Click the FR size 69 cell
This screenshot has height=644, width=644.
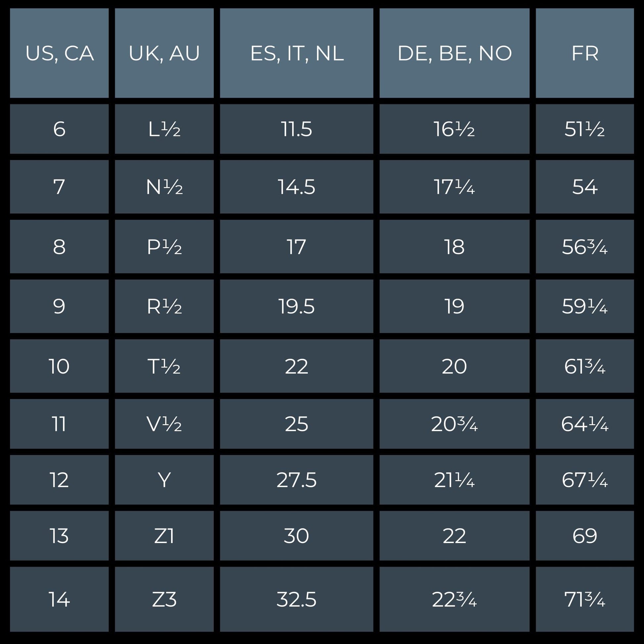pos(585,536)
